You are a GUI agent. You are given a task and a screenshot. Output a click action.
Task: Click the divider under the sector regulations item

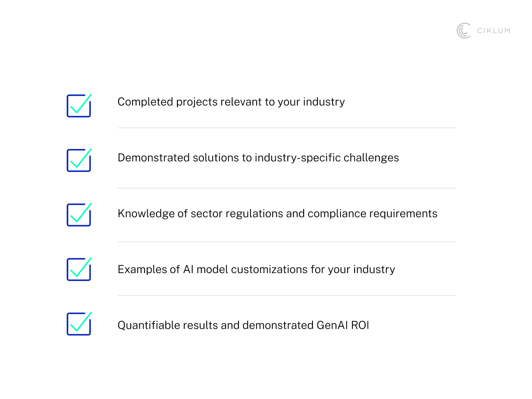tap(287, 242)
